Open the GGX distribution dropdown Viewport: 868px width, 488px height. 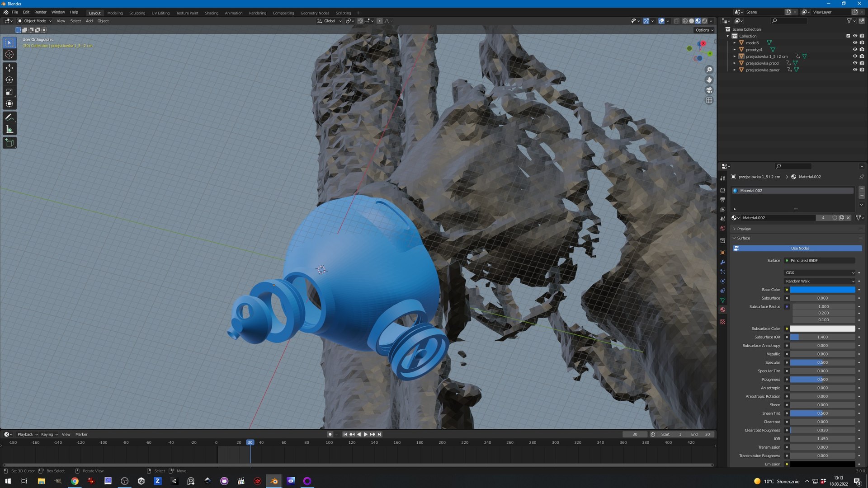(820, 272)
